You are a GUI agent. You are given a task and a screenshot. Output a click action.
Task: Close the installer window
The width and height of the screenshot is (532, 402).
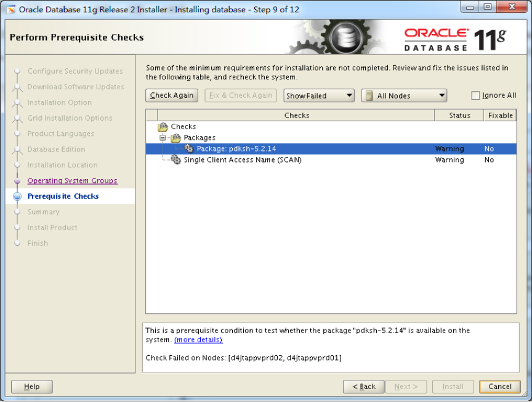512,7
